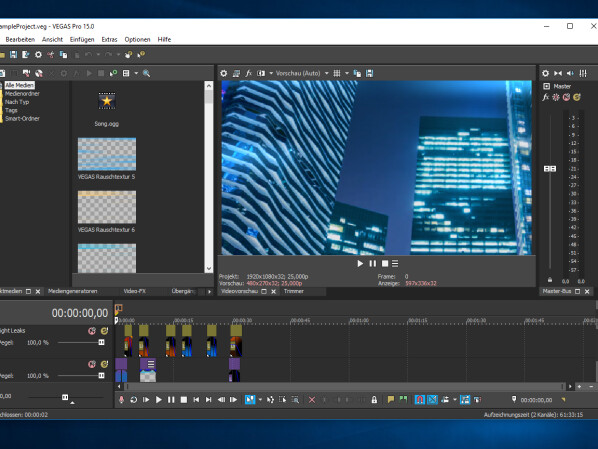Click Play in timeline transport bar
The image size is (598, 449).
(x=159, y=400)
